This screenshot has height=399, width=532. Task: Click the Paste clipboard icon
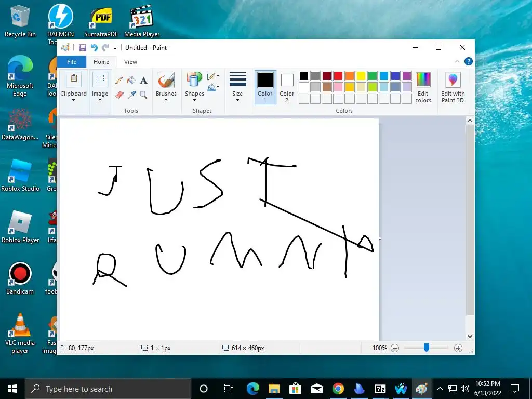click(x=73, y=79)
